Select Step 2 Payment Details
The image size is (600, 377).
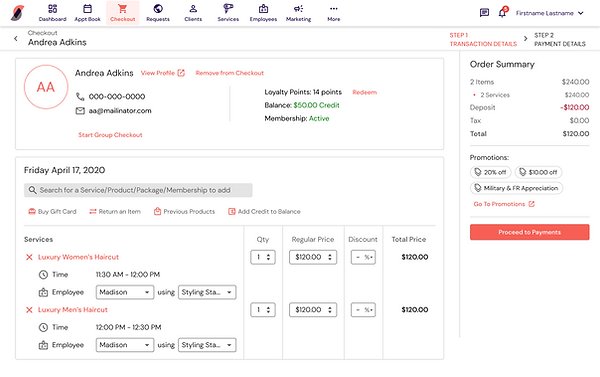[560, 39]
